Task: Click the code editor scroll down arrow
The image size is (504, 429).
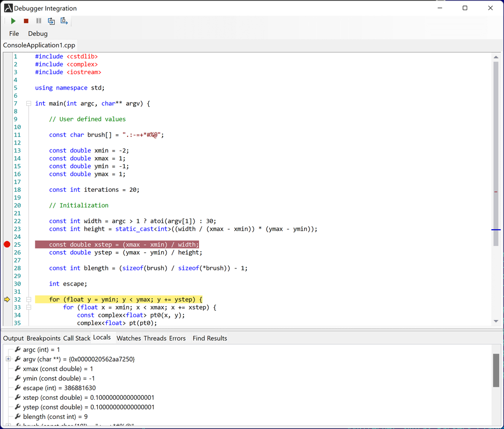Action: [x=496, y=321]
